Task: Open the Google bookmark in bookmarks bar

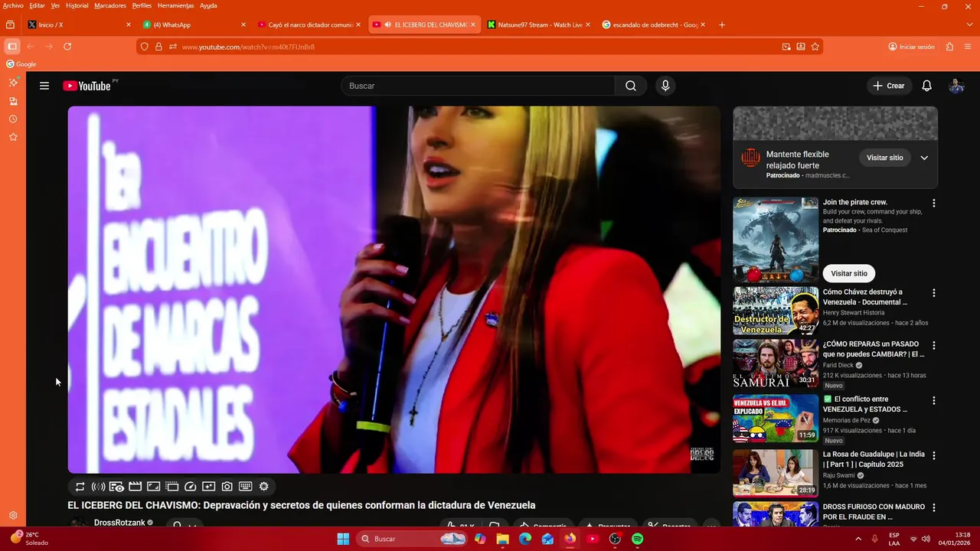Action: (x=21, y=64)
